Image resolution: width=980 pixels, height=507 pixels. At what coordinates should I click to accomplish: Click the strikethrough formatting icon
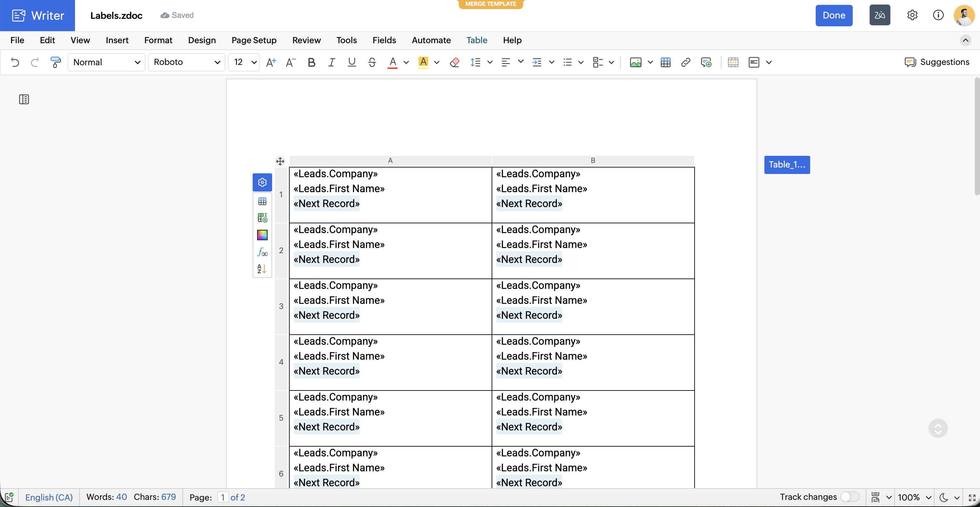372,62
